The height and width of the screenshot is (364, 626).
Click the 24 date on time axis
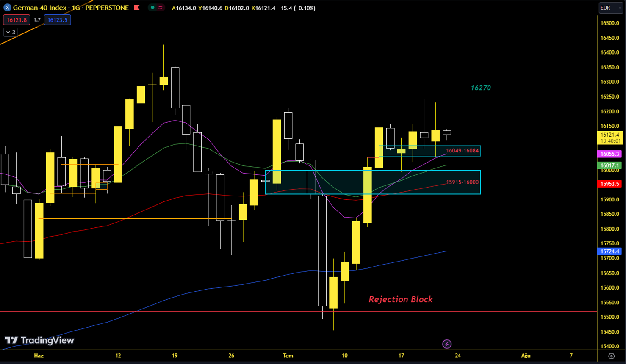coord(458,356)
